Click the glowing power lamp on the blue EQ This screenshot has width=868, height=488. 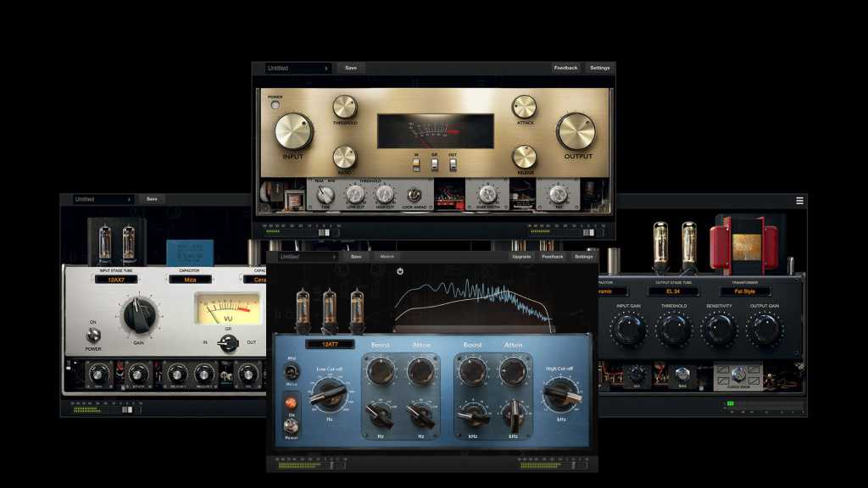click(x=289, y=401)
